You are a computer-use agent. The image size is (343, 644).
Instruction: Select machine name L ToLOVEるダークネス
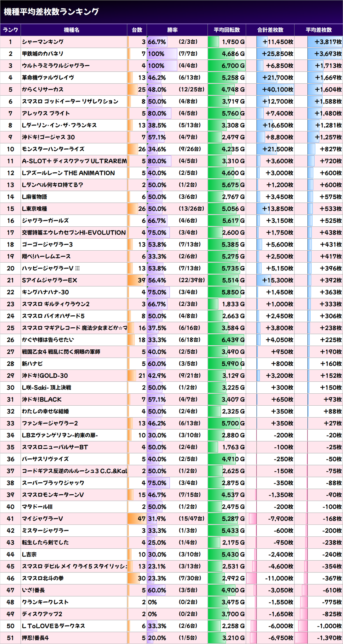[53, 626]
